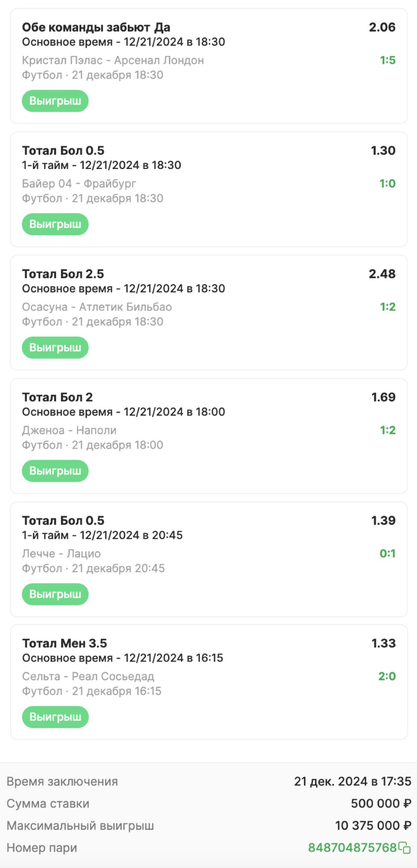This screenshot has width=417, height=868.
Task: Select the 2.06 odds value
Action: coord(382,27)
